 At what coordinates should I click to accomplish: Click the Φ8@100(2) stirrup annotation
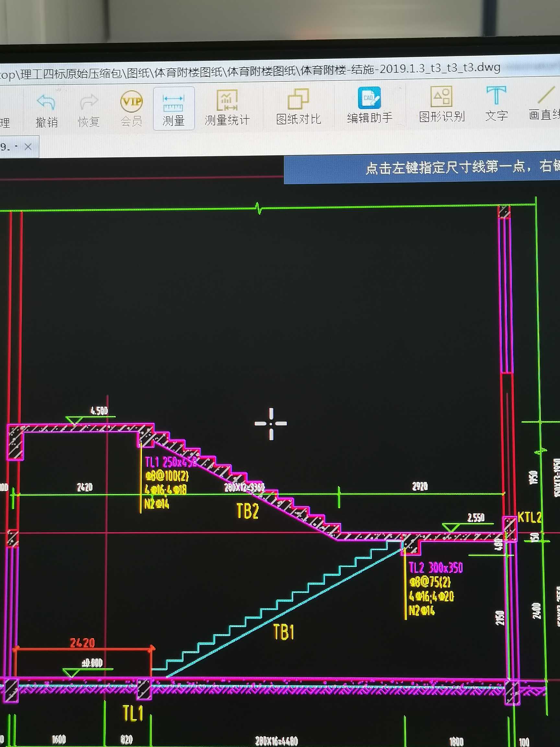[167, 476]
